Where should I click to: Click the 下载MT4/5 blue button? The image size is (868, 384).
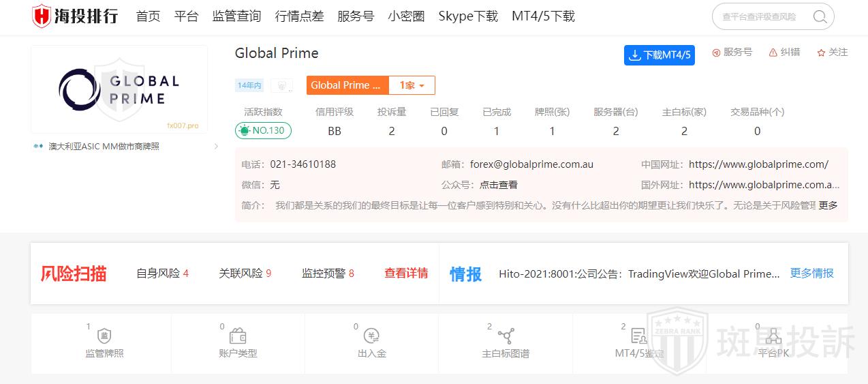pos(659,55)
